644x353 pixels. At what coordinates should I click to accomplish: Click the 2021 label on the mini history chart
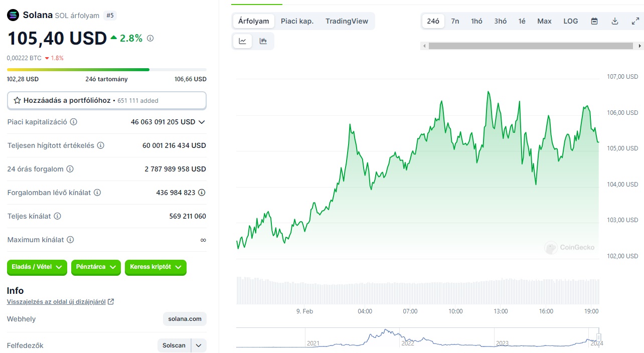pos(313,343)
